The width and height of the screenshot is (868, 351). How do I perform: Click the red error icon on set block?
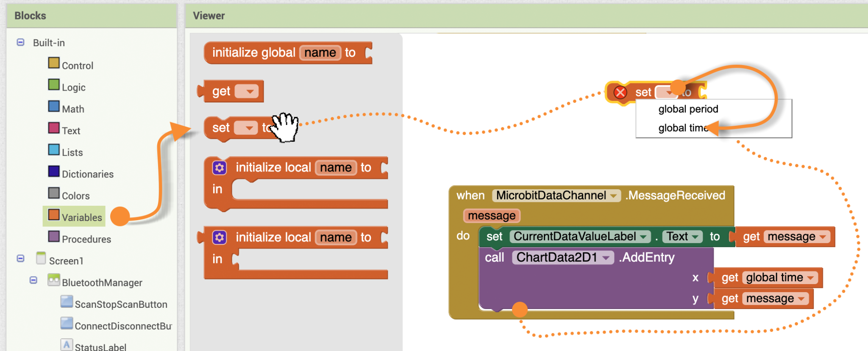(x=620, y=92)
